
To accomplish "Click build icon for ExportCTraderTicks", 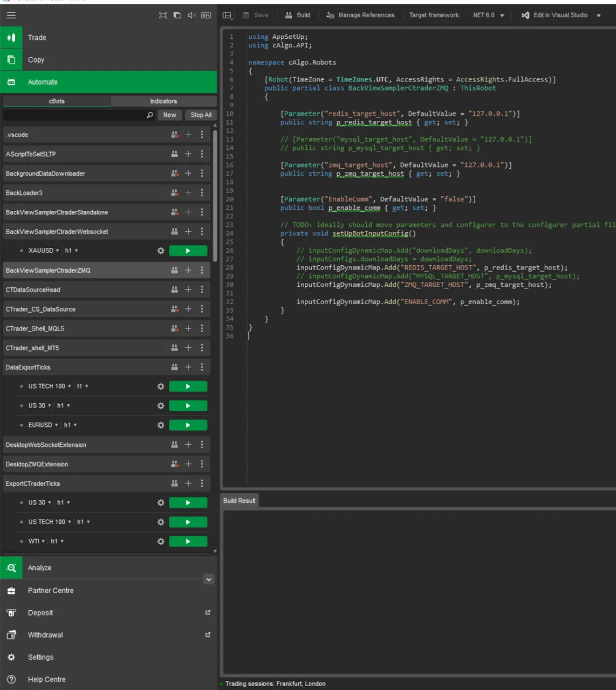I will (x=174, y=484).
